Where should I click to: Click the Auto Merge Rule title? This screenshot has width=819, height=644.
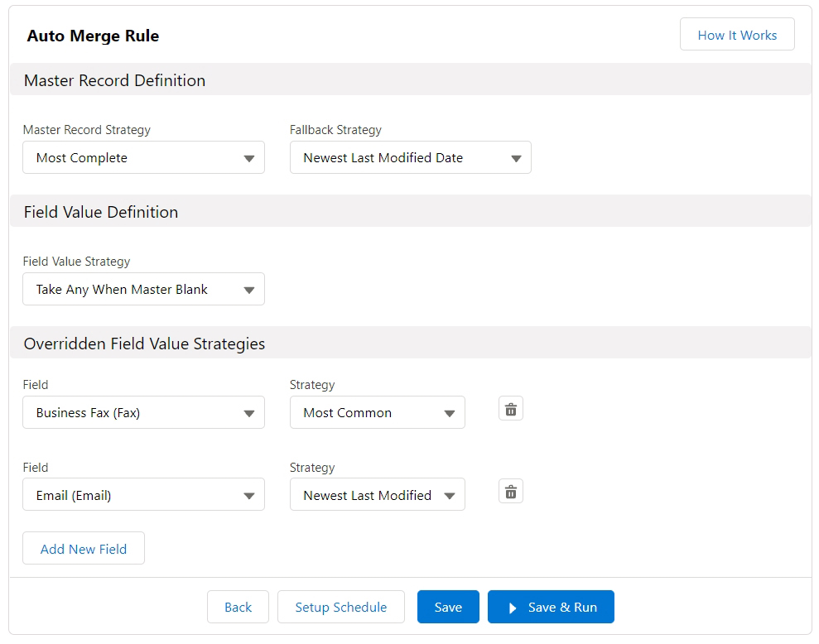click(93, 36)
